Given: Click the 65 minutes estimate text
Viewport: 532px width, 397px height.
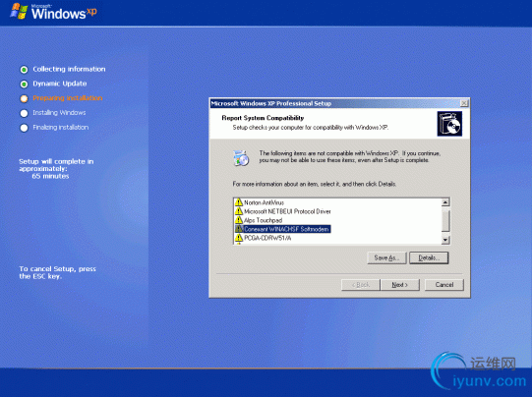Looking at the screenshot, I should point(50,176).
